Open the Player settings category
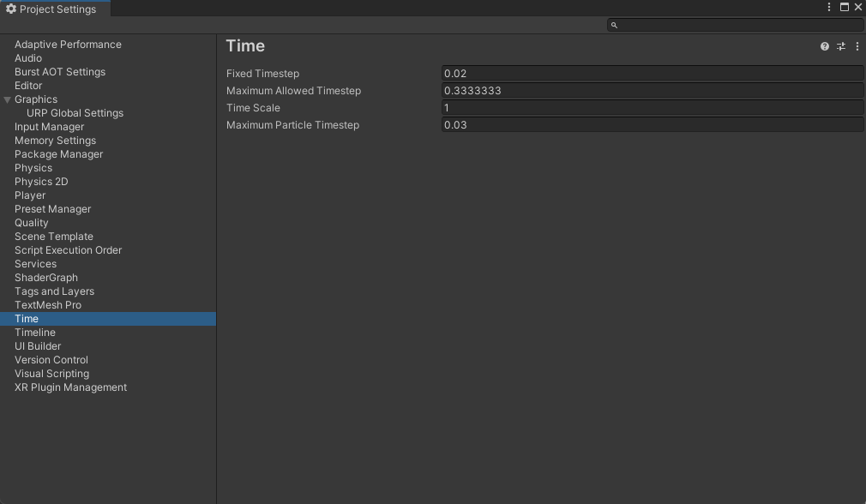This screenshot has width=866, height=504. (30, 195)
